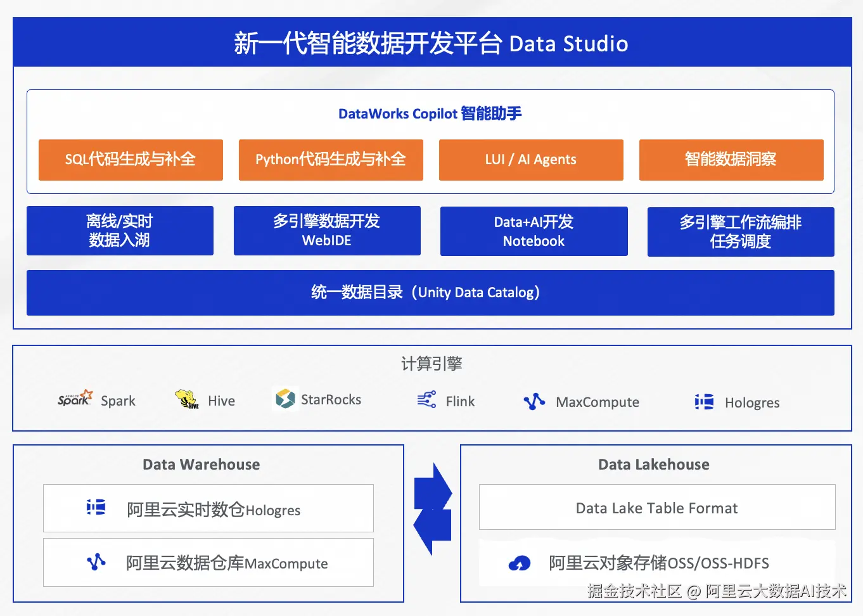
Task: Click the Spark text label
Action: [118, 401]
